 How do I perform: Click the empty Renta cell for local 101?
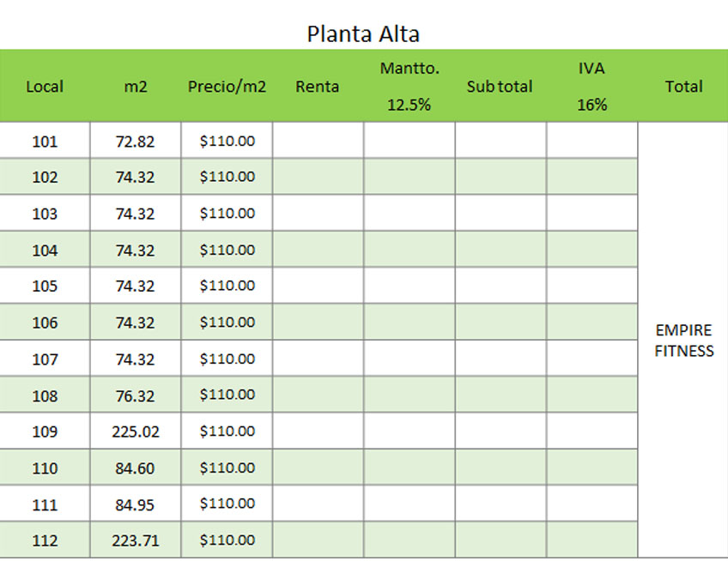(x=318, y=141)
